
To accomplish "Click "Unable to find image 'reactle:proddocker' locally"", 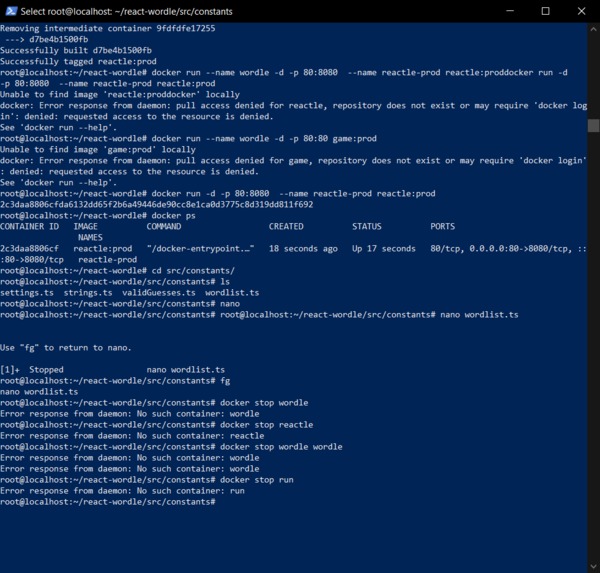I will (x=120, y=95).
